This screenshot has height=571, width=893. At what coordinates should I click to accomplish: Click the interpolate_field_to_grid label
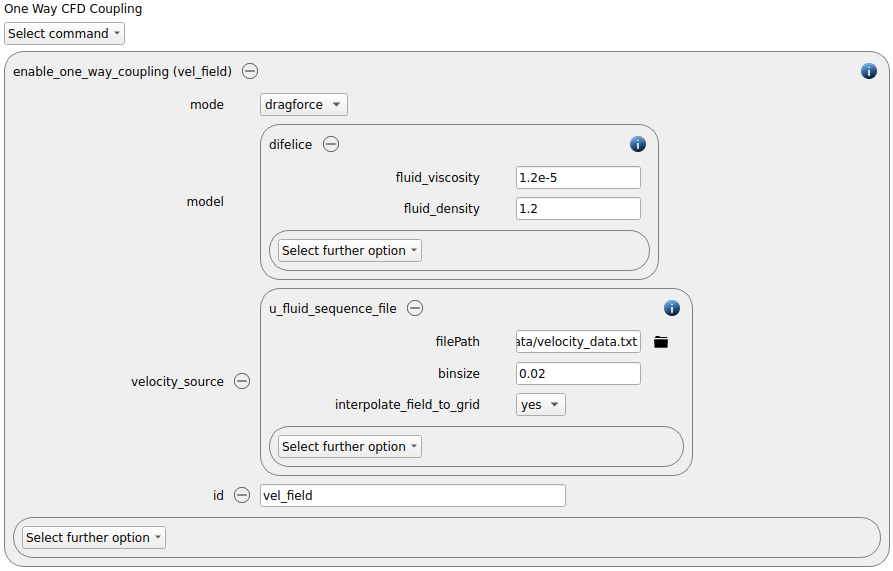[x=407, y=405]
